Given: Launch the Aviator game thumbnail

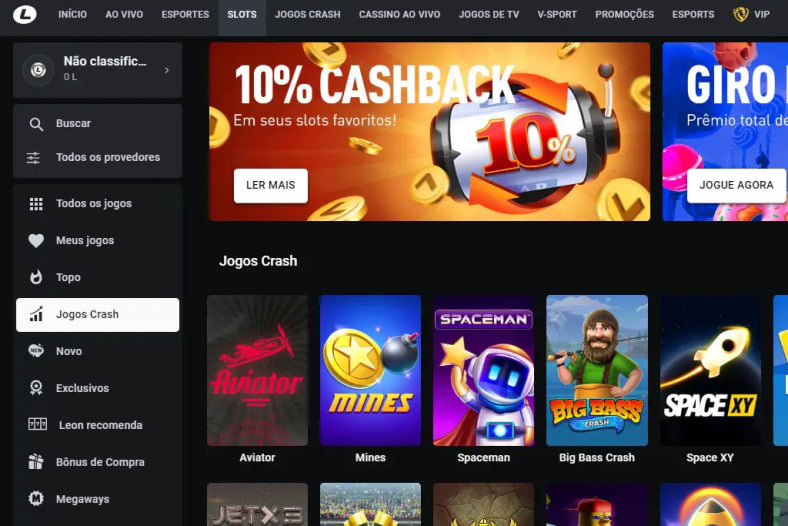Looking at the screenshot, I should tap(257, 370).
